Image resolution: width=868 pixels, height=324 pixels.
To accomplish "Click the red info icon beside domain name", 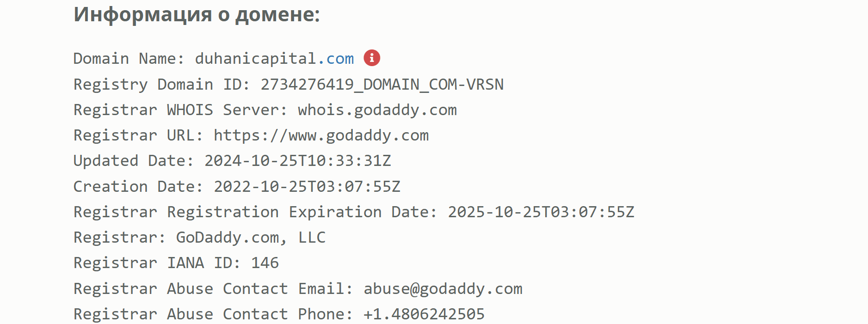I will click(x=372, y=58).
